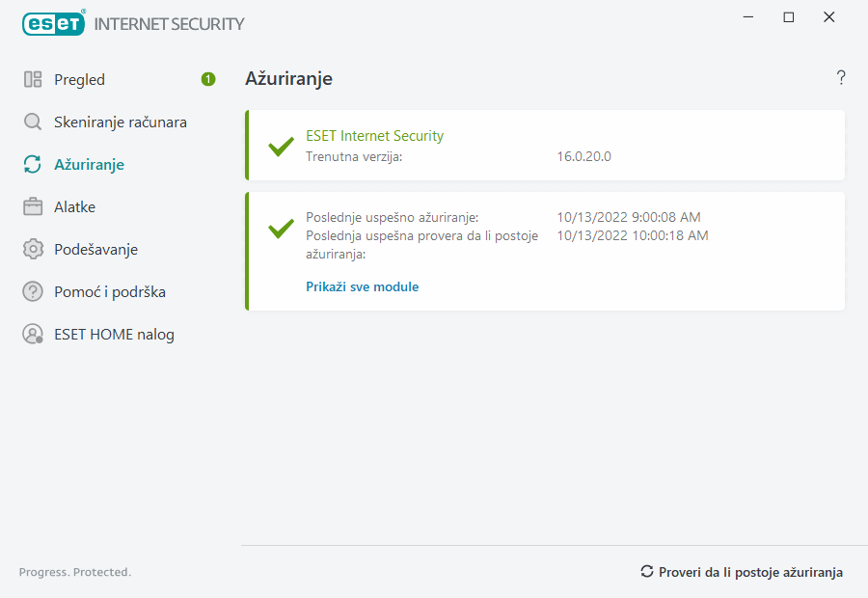Click the ESET HOME nalog user icon

point(33,335)
